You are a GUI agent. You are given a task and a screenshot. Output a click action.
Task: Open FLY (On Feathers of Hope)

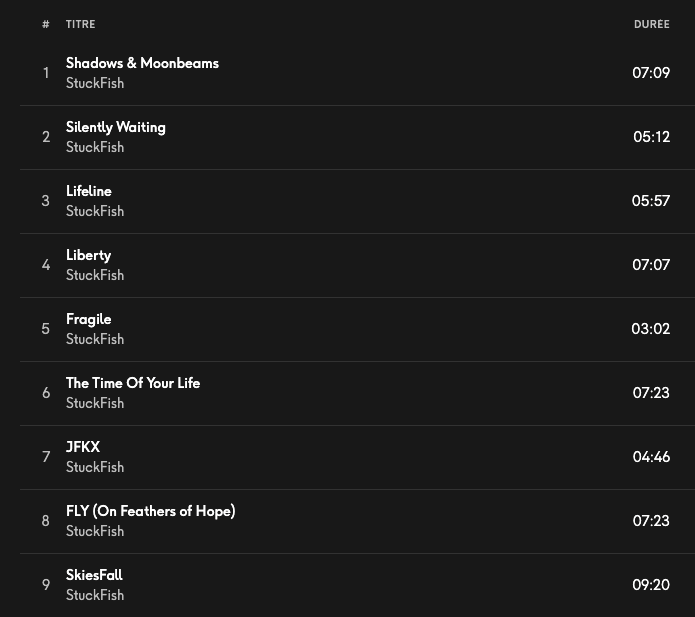[151, 511]
